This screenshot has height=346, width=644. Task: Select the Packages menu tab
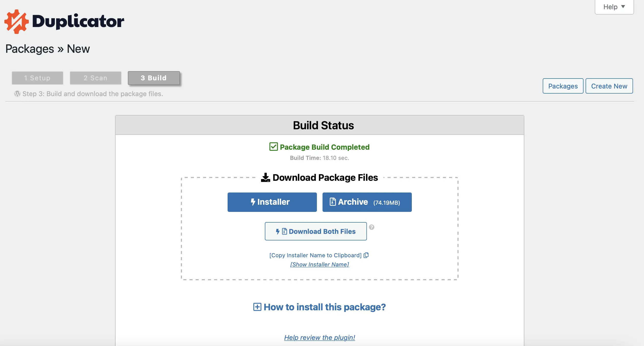coord(563,86)
